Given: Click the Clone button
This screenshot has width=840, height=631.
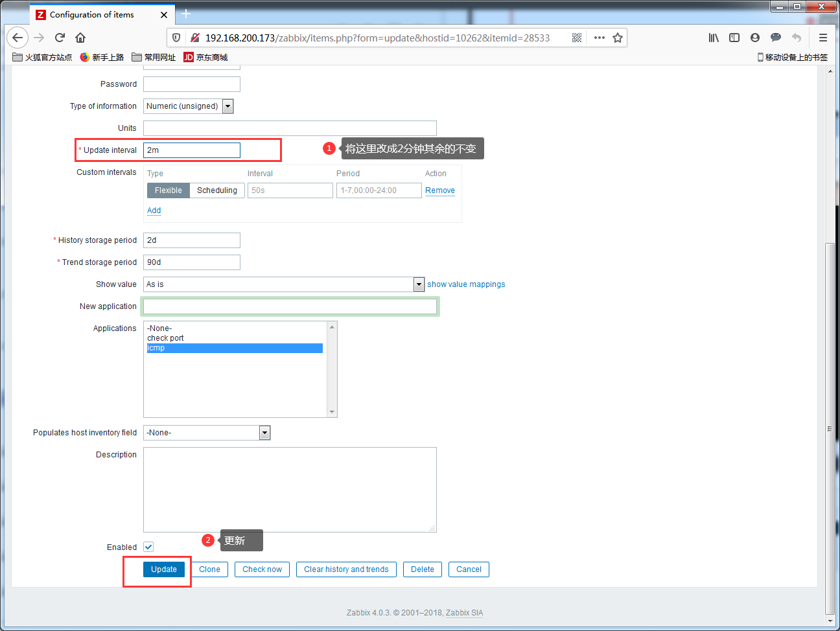Looking at the screenshot, I should click(209, 569).
